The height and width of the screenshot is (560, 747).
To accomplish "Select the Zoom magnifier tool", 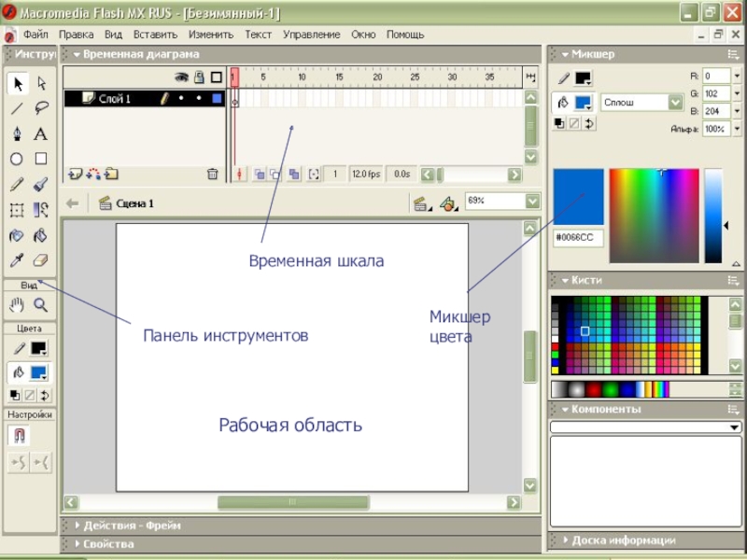I will (41, 305).
